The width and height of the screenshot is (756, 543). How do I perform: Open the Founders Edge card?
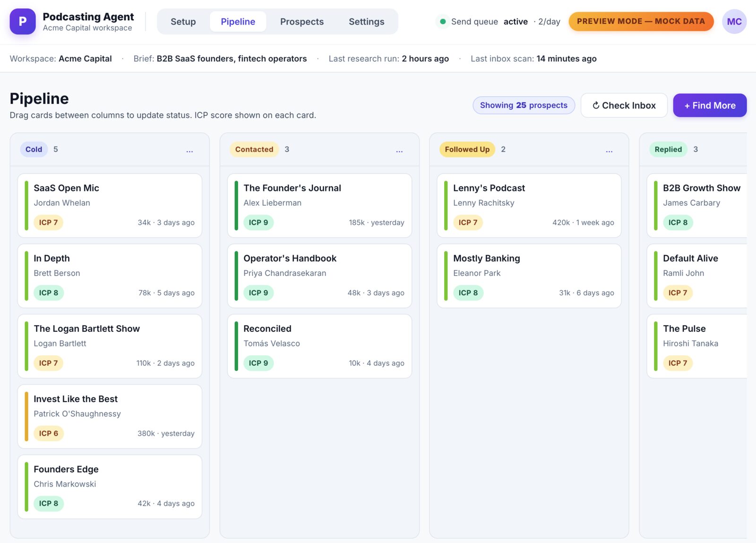pos(110,487)
